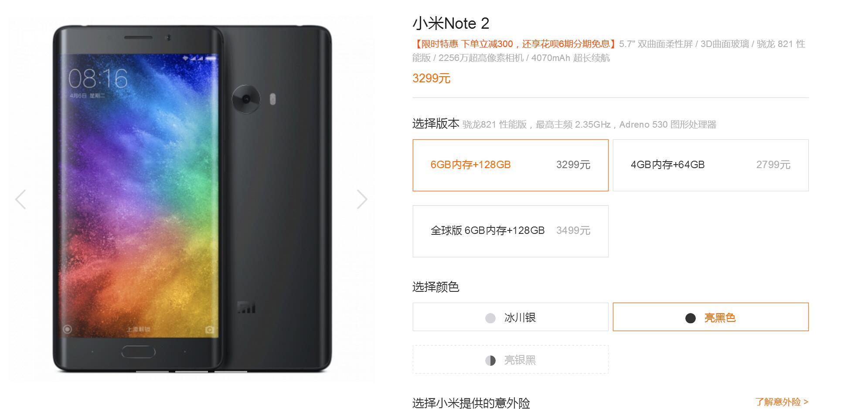Click the Mi logo on the phone back
Screen dimensions: 868x409
[x=246, y=307]
